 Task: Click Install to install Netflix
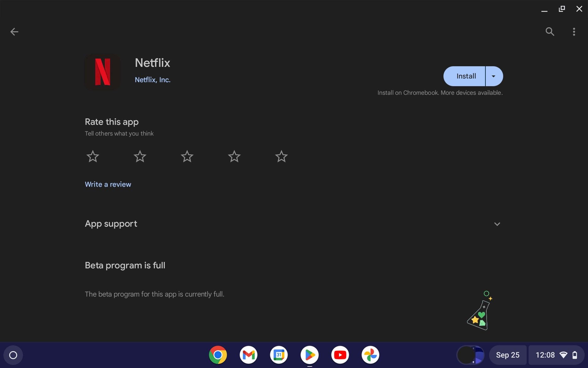[x=466, y=76]
